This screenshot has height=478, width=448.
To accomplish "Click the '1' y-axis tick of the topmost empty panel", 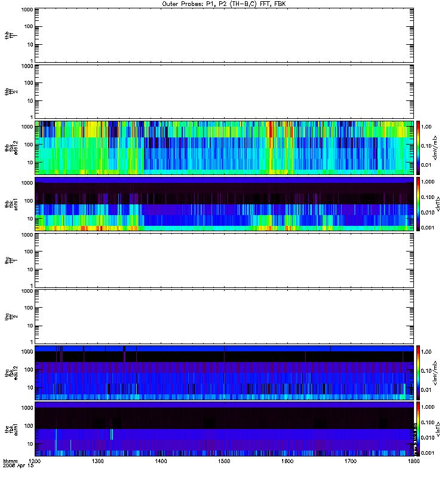I will (32, 61).
